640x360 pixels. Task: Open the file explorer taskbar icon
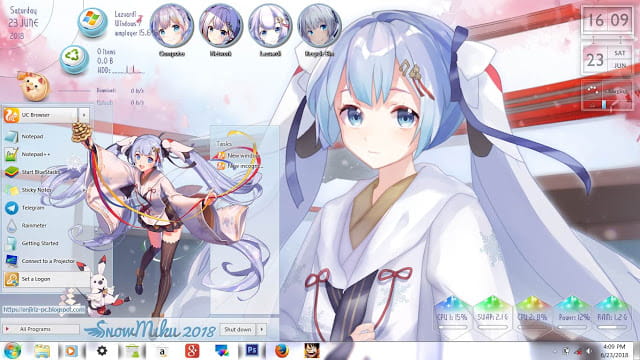pyautogui.click(x=42, y=351)
